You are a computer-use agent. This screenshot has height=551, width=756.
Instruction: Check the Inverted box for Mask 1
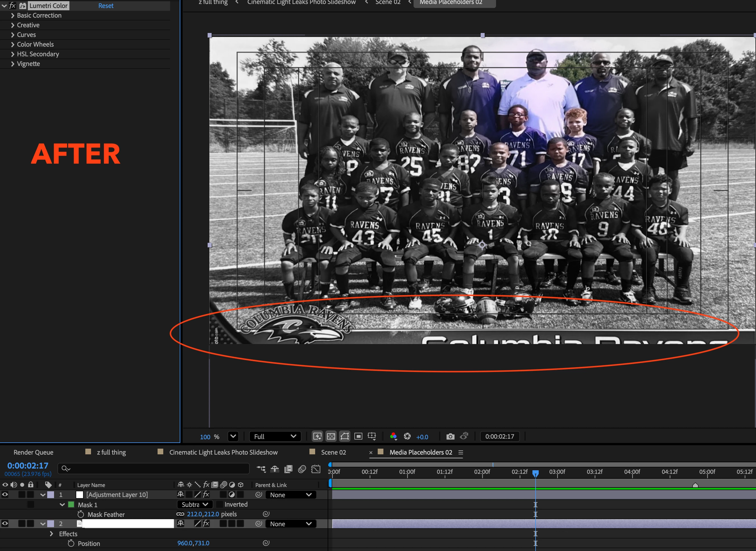coord(220,504)
